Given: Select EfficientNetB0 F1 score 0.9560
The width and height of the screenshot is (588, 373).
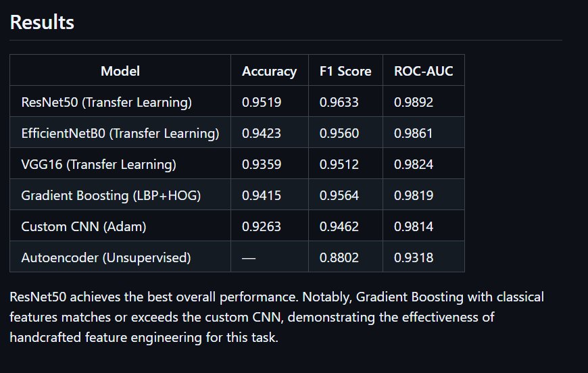Looking at the screenshot, I should coord(339,133).
